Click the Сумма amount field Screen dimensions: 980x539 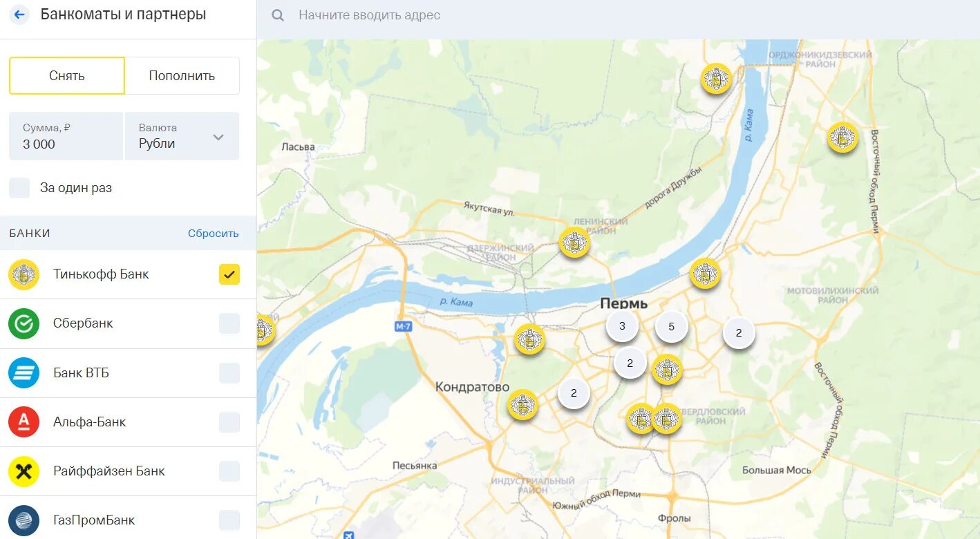coord(66,136)
